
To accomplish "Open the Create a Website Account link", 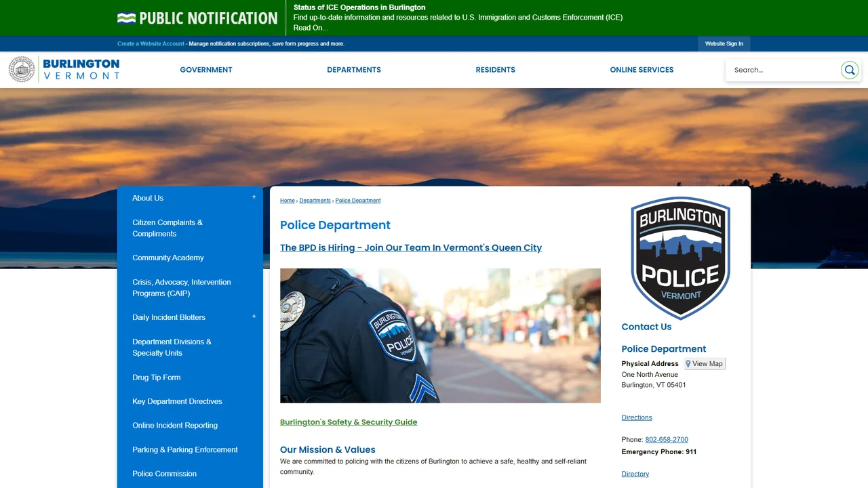I will click(x=151, y=44).
